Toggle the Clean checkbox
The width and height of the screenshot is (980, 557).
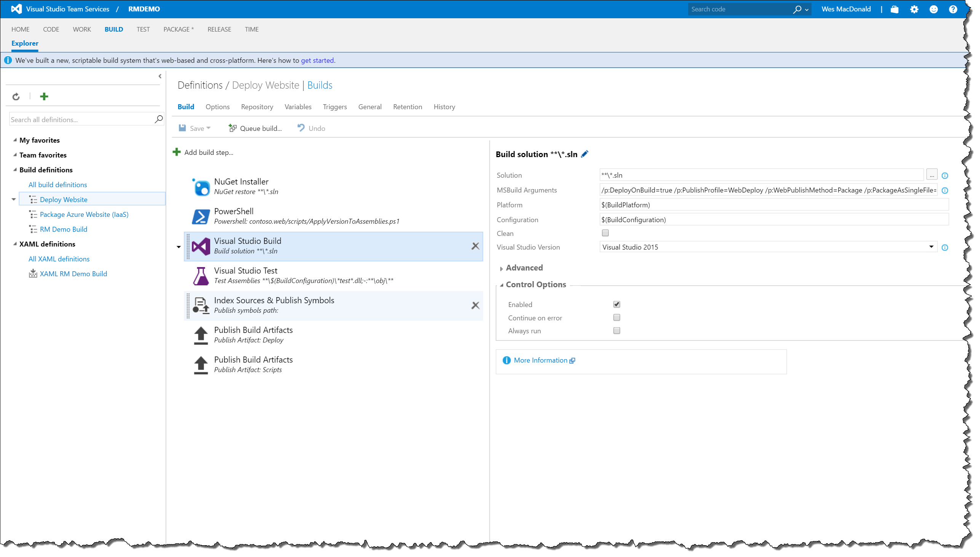tap(605, 233)
